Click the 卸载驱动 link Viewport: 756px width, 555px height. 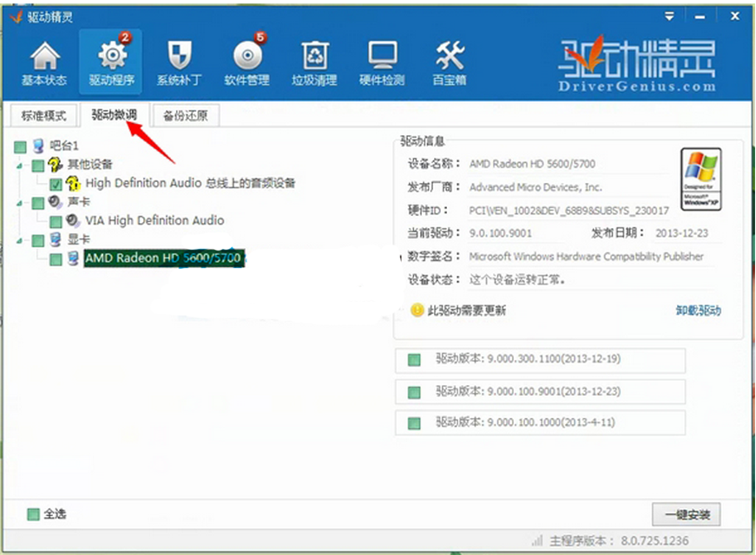pyautogui.click(x=698, y=310)
